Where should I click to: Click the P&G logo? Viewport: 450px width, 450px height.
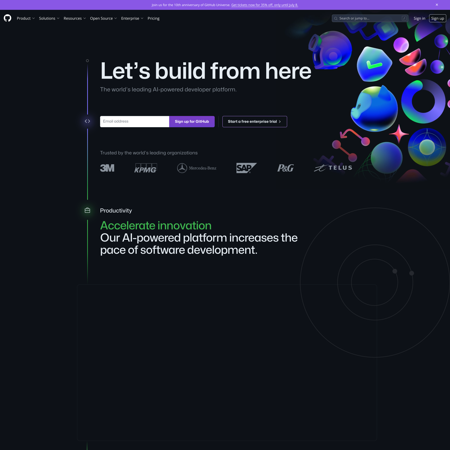[285, 168]
